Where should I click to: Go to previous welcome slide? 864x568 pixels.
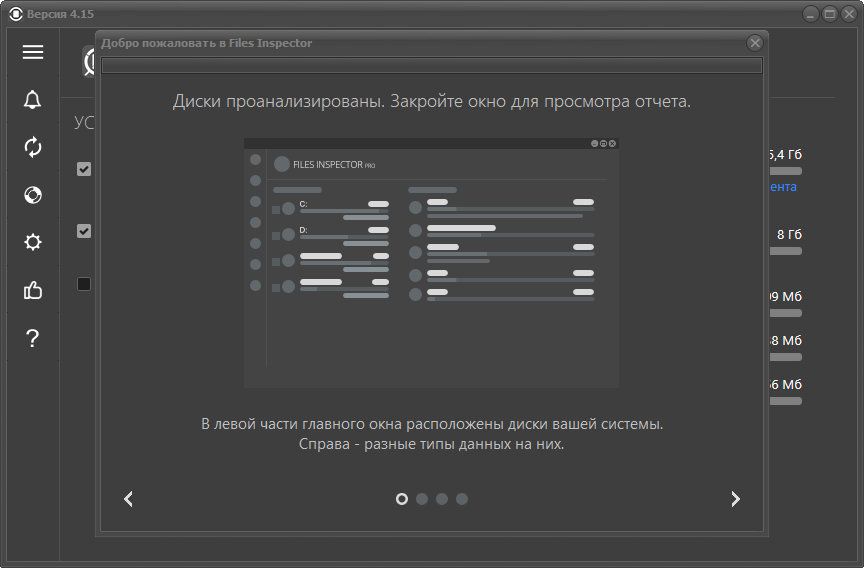(x=128, y=499)
